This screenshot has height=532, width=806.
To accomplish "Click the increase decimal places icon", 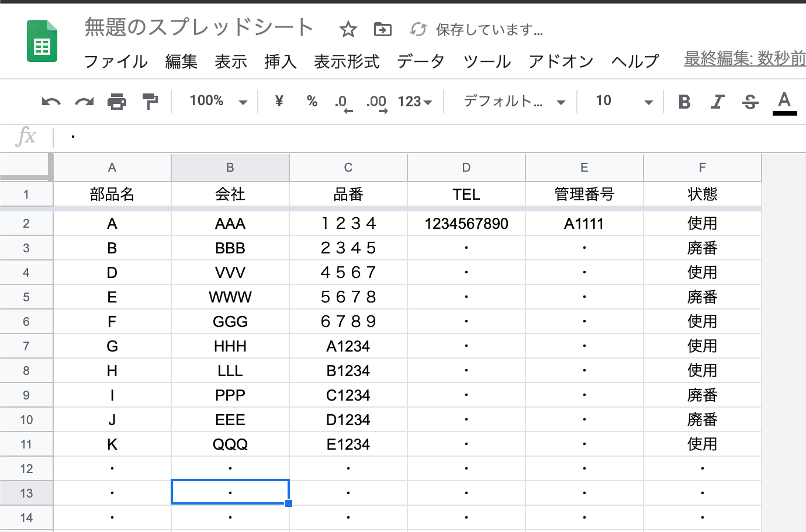I will point(376,102).
